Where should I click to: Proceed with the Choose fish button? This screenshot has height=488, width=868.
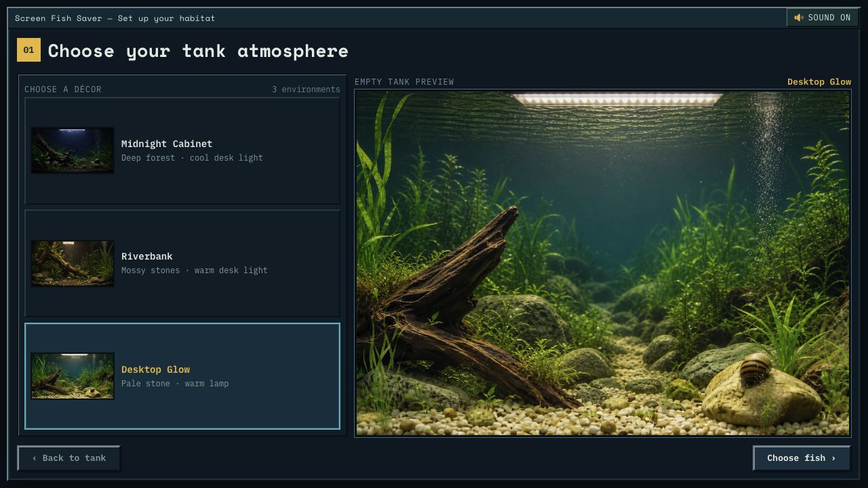802,458
